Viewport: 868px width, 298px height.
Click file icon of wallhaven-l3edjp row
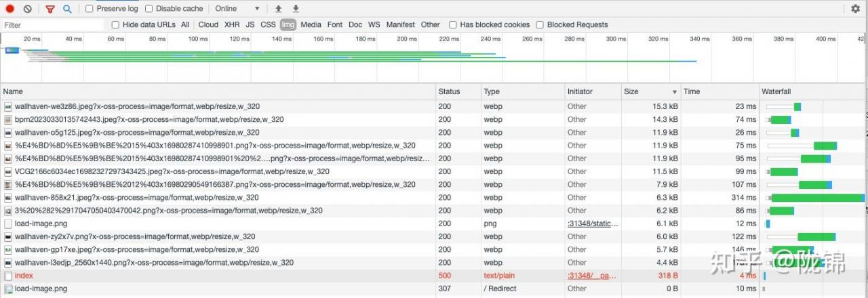point(8,262)
